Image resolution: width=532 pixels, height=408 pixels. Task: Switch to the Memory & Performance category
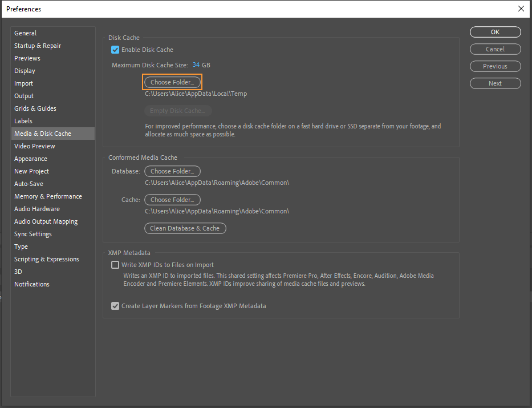pos(48,196)
